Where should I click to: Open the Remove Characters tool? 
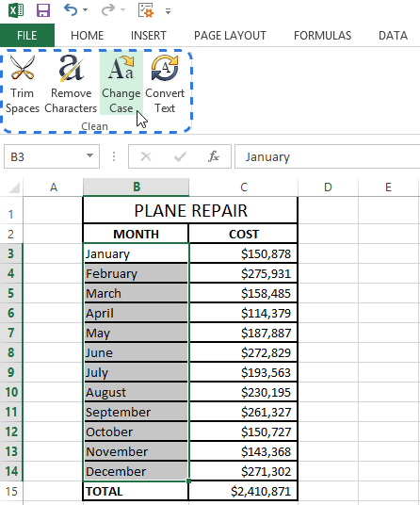point(71,85)
